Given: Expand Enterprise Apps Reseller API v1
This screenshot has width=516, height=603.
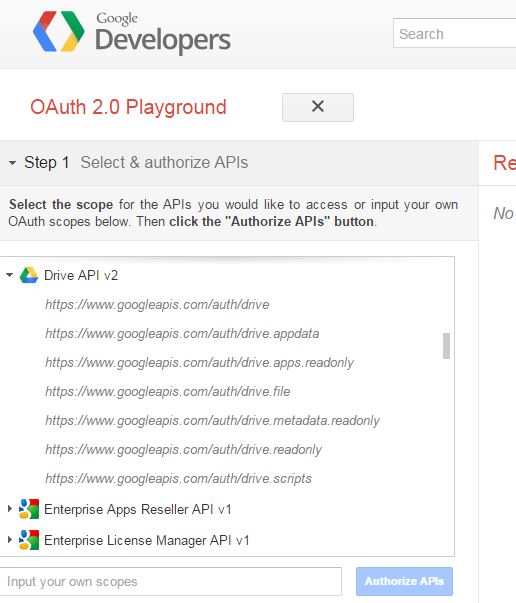Looking at the screenshot, I should click(10, 508).
